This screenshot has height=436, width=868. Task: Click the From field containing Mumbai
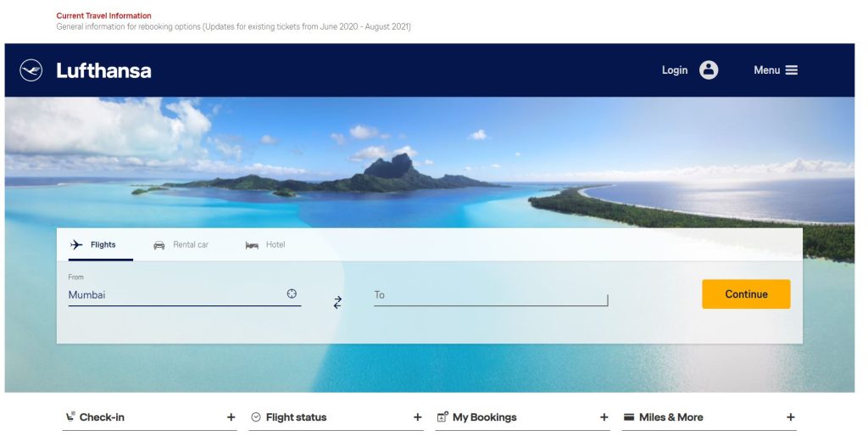tap(184, 294)
